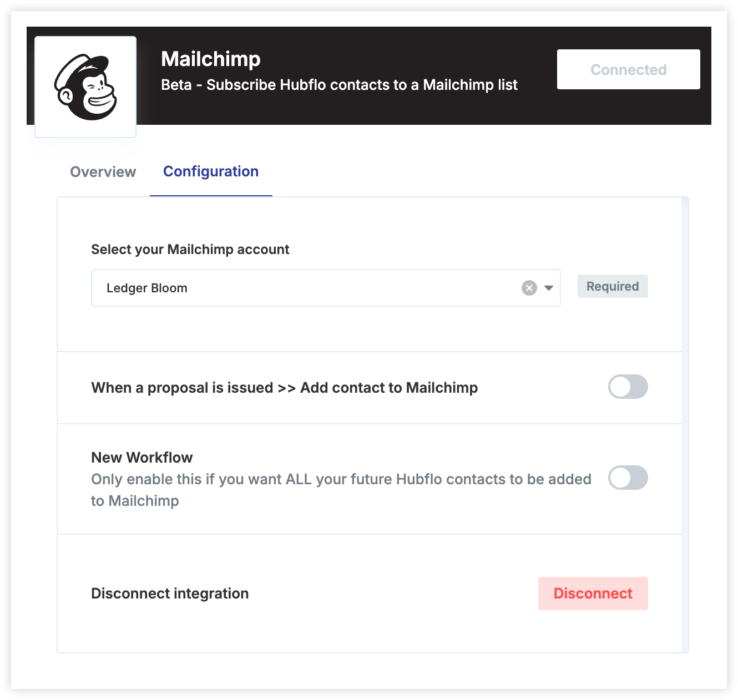The height and width of the screenshot is (700, 738).
Task: Click the red Disconnect button
Action: [x=593, y=594]
